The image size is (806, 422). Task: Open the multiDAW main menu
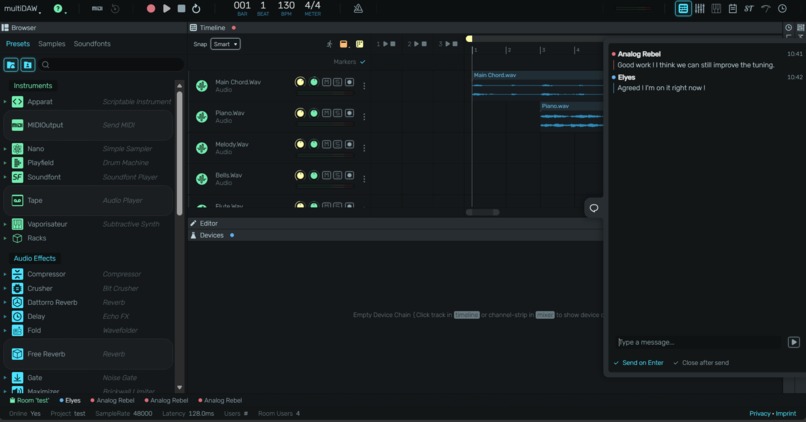coord(22,8)
